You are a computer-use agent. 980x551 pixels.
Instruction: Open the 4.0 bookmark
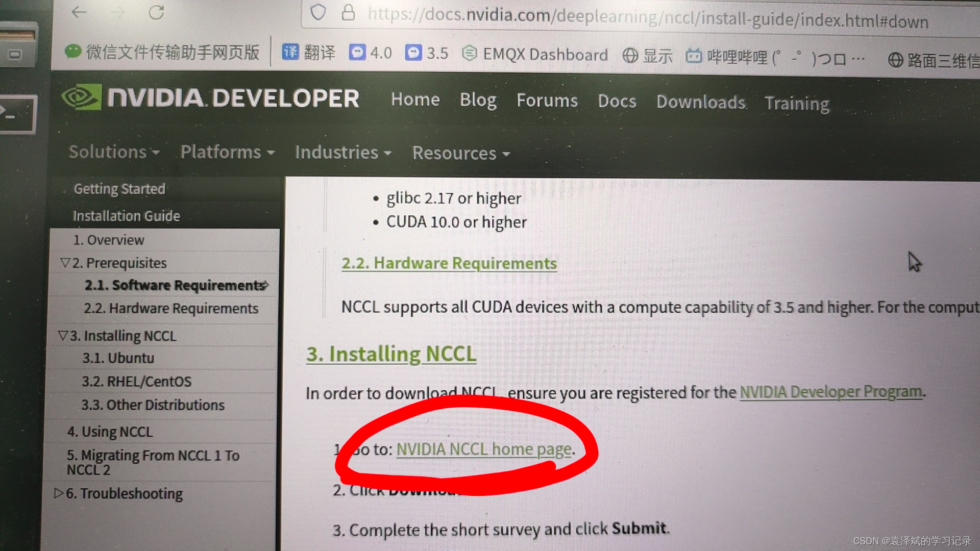click(x=371, y=53)
